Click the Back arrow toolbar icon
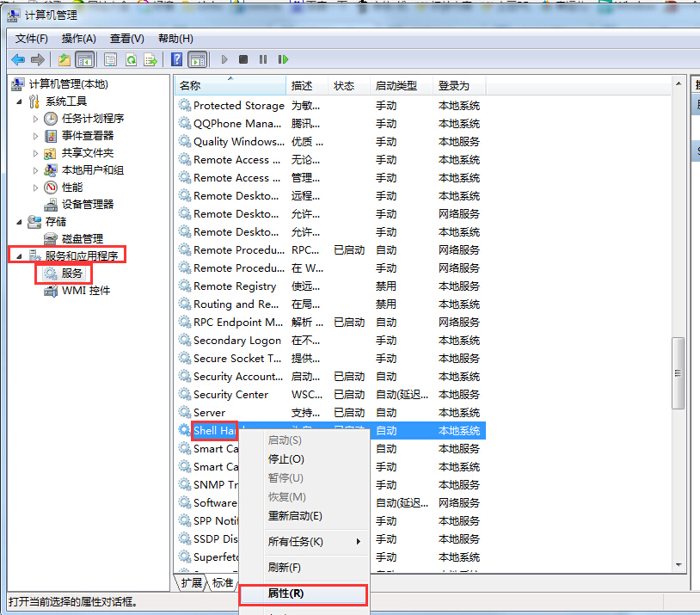This screenshot has height=615, width=700. pos(18,59)
